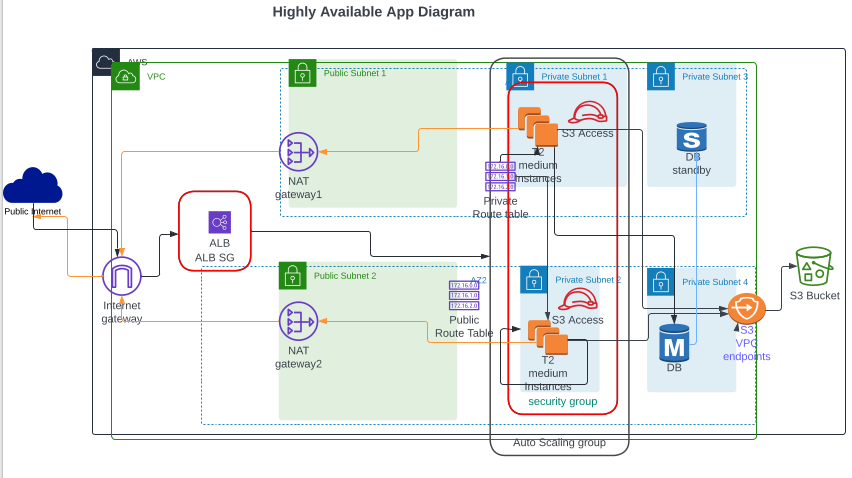Select the NAT gateway2 icon
852x478 pixels.
(298, 321)
